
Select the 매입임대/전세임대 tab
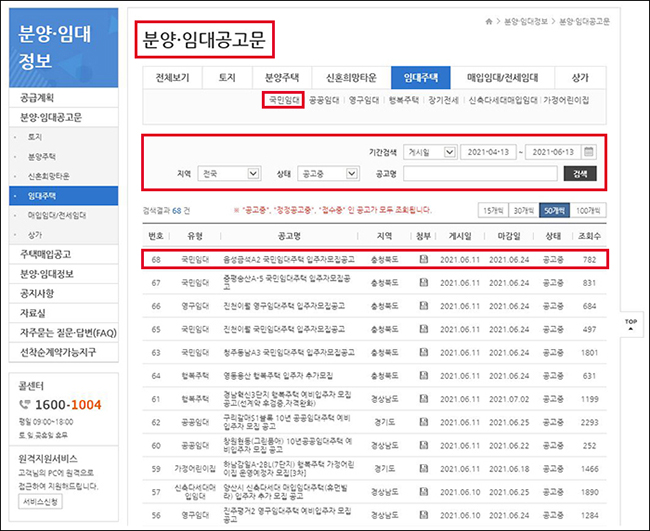tap(502, 78)
